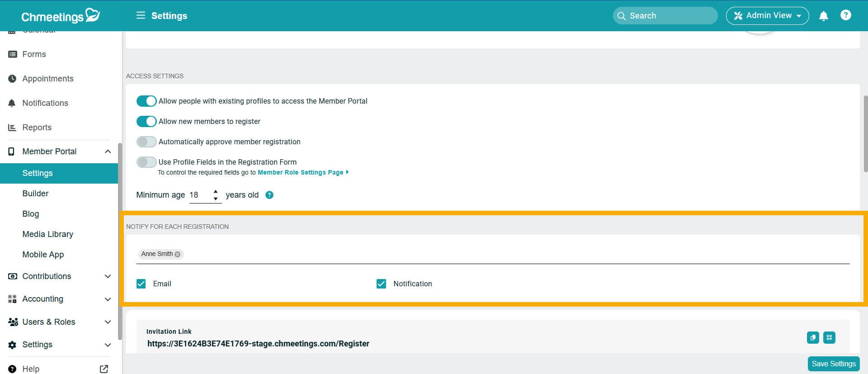This screenshot has height=374, width=868.
Task: Click the Help link in sidebar
Action: tap(31, 369)
